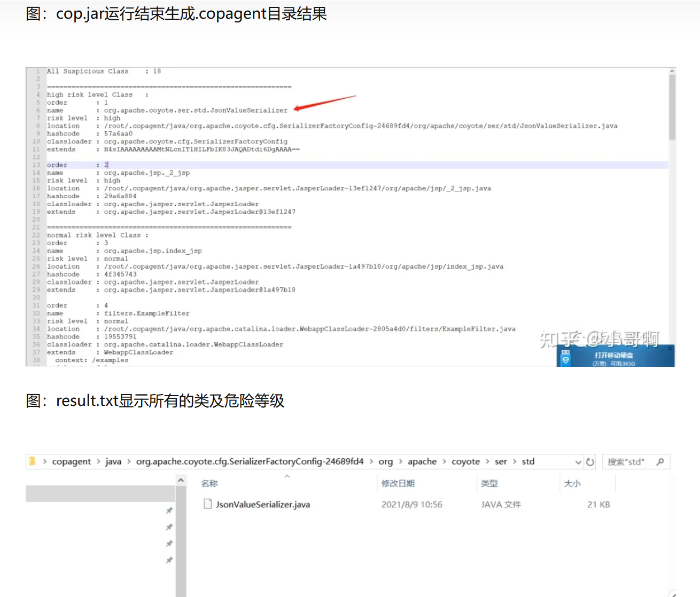The image size is (700, 597).
Task: Sort files by the 修改日期 column header
Action: coord(398,483)
